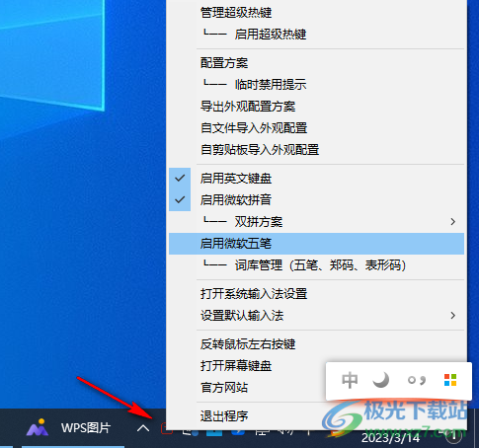Click the red tray icon in taskbar
479x448 pixels.
[166, 428]
